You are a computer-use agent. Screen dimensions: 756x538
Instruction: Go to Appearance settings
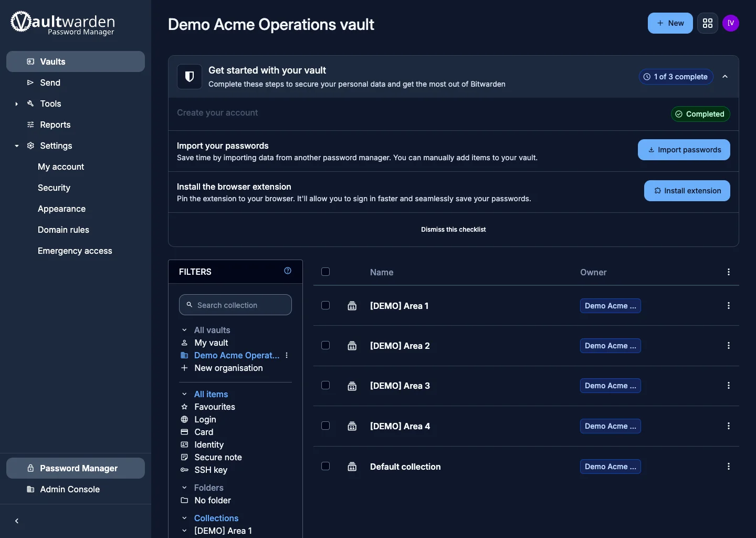click(61, 209)
